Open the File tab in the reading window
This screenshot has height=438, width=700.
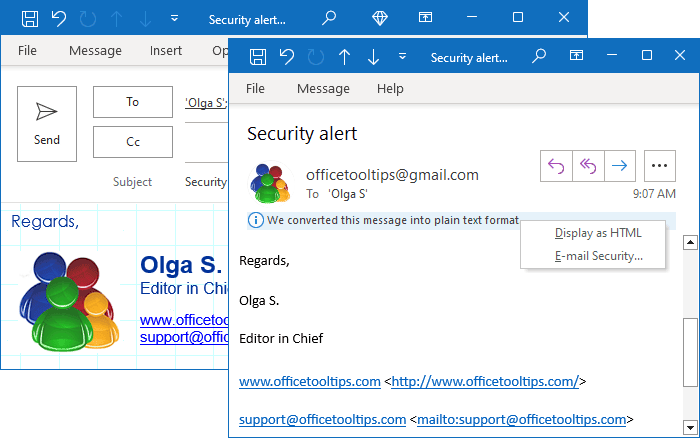point(255,88)
